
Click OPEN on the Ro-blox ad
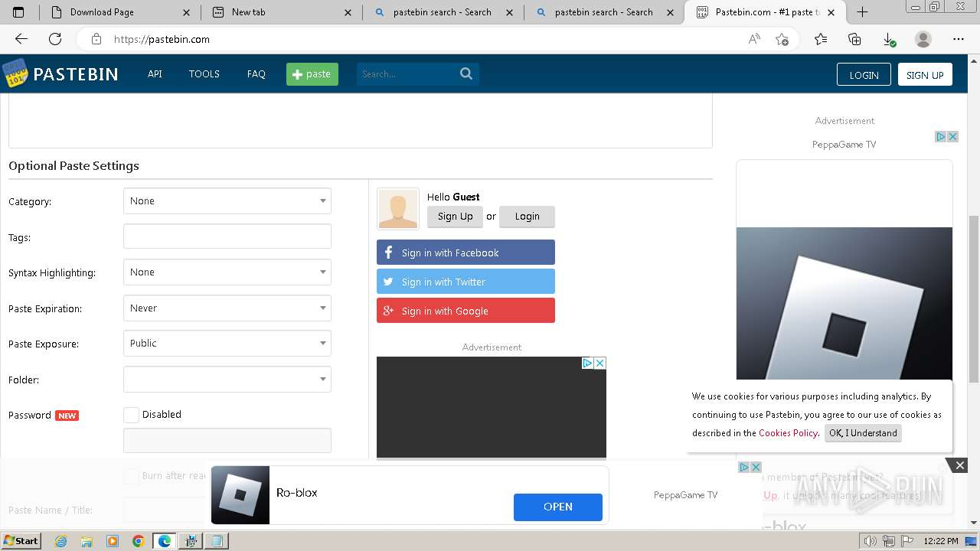click(558, 507)
